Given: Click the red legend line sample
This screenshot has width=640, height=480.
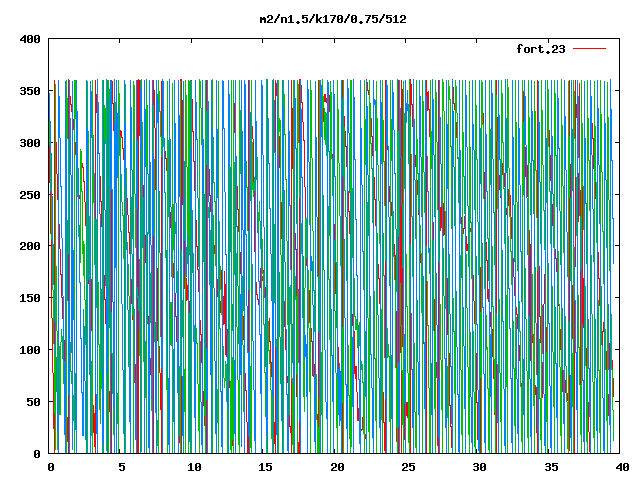Looking at the screenshot, I should 589,49.
